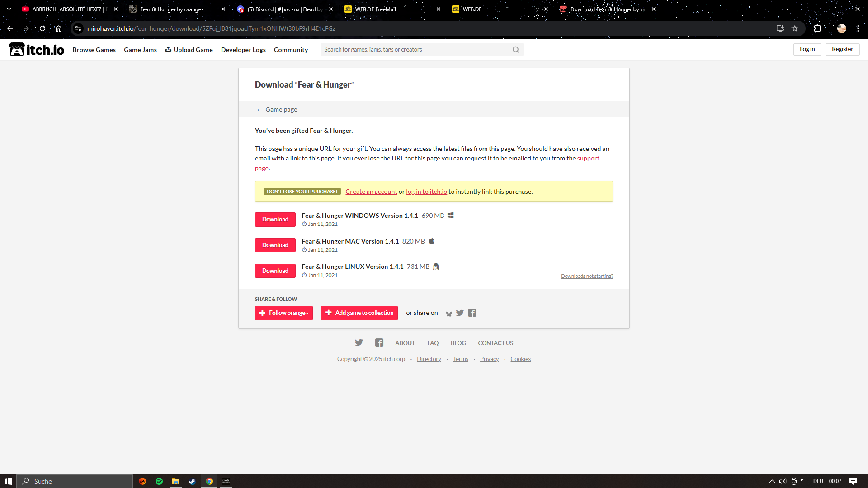Click Create an account link

coord(371,192)
